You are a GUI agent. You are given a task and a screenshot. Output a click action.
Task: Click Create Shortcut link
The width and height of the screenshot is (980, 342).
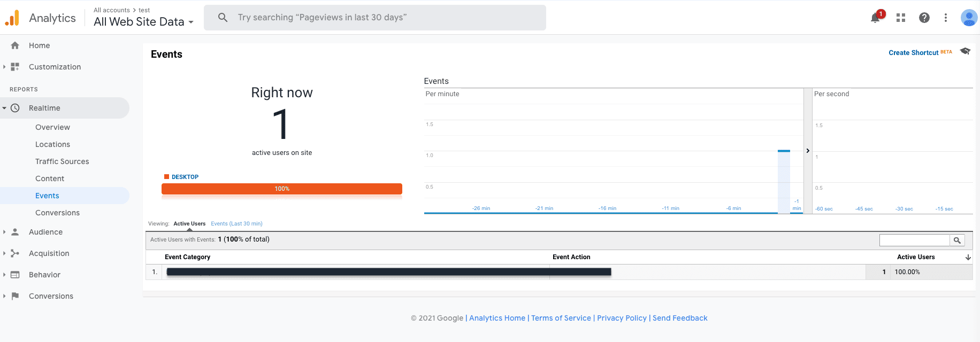pyautogui.click(x=913, y=53)
